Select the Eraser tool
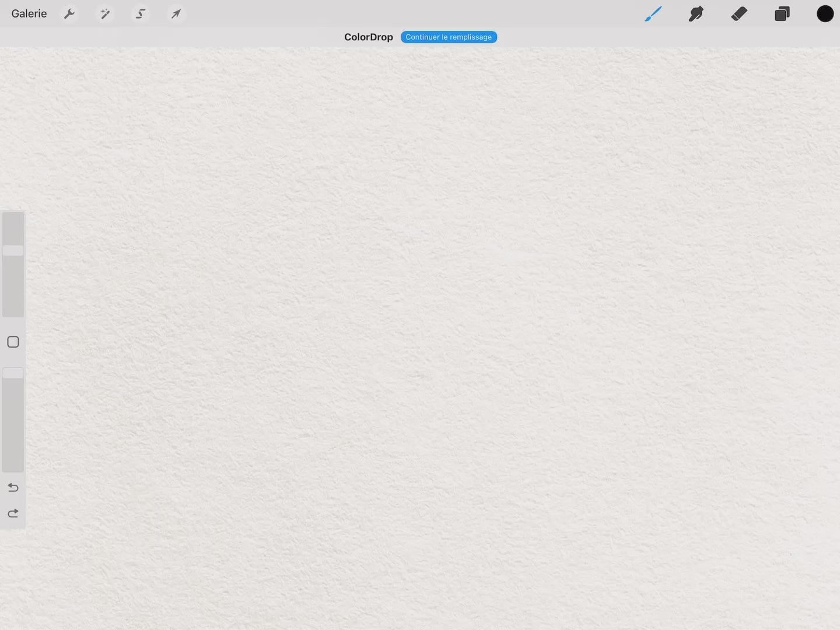This screenshot has height=630, width=840. click(739, 13)
